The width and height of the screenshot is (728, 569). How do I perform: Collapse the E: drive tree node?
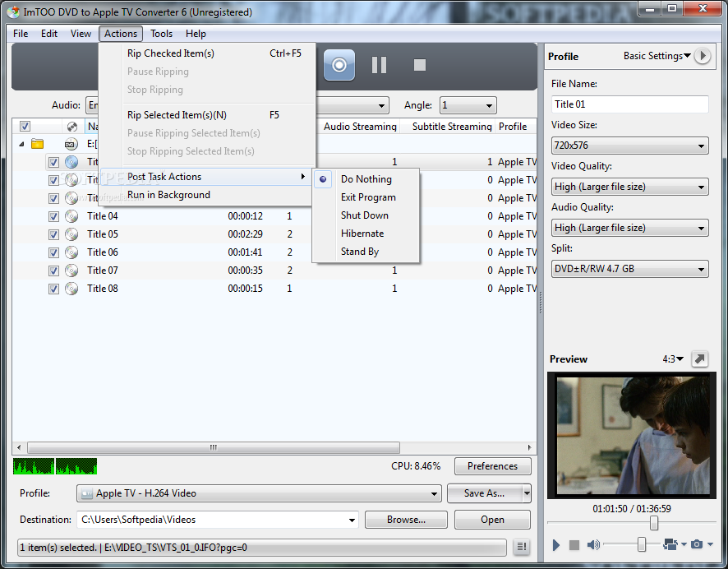pos(21,145)
